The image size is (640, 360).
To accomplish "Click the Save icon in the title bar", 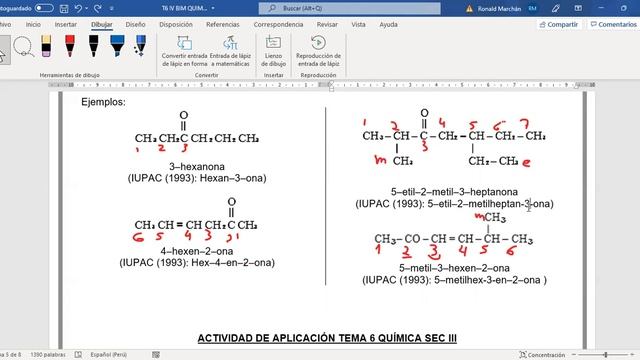I will click(64, 8).
